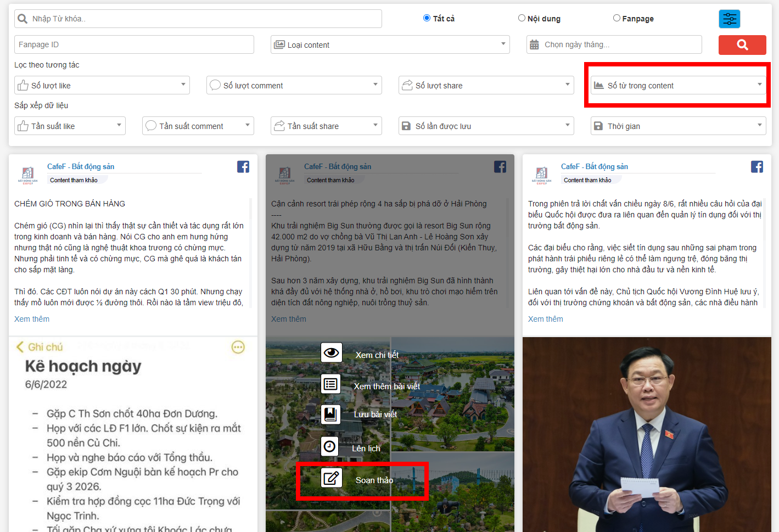This screenshot has height=532, width=779.
Task: Click the share icon in 'Số lượt share'
Action: click(x=407, y=85)
